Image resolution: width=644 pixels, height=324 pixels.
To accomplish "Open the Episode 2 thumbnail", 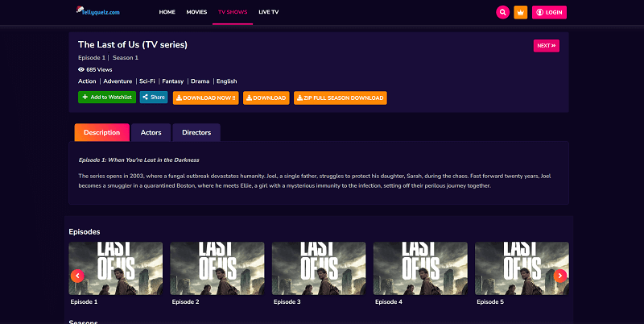I will click(x=217, y=268).
